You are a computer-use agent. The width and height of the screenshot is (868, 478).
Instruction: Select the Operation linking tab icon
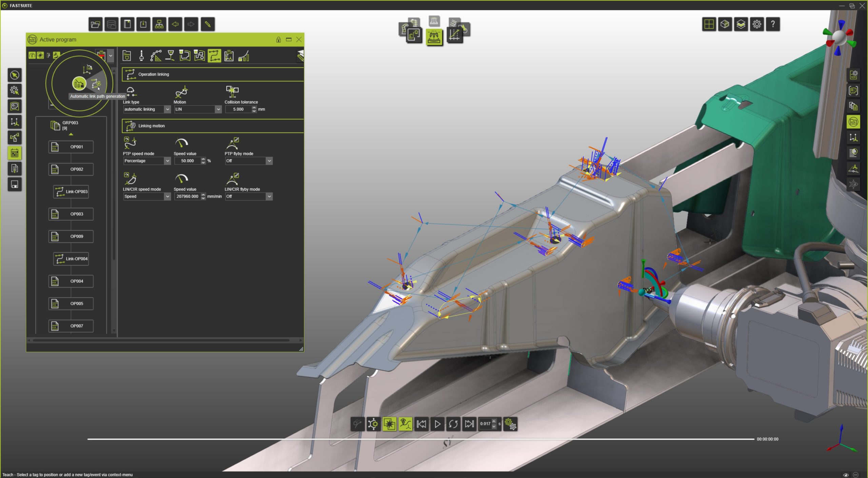pos(214,56)
